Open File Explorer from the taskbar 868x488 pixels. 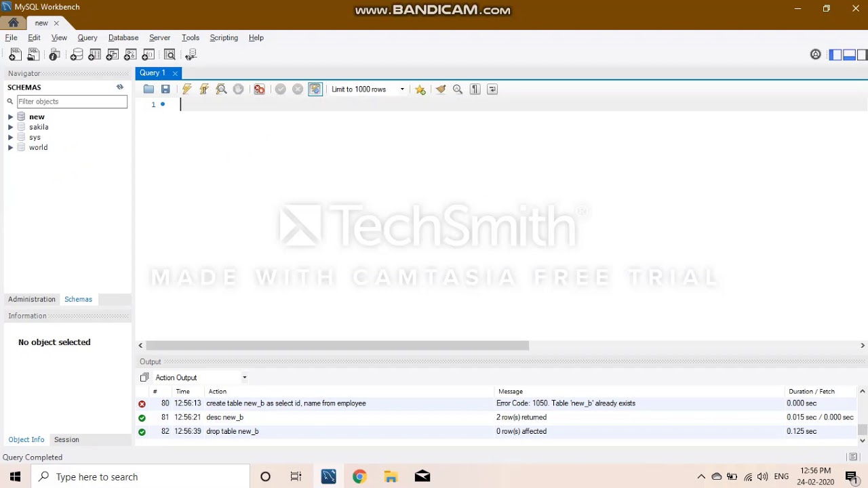(391, 477)
